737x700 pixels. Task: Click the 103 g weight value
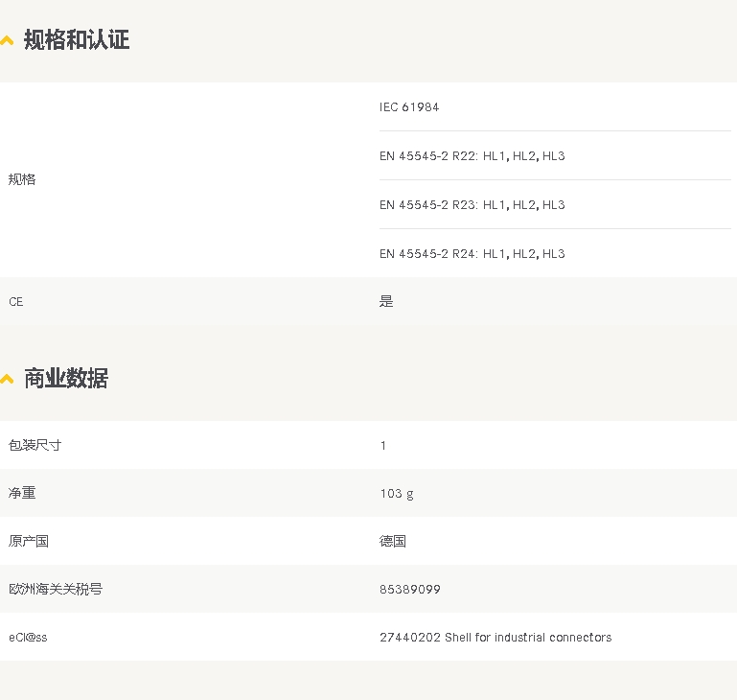pos(397,494)
